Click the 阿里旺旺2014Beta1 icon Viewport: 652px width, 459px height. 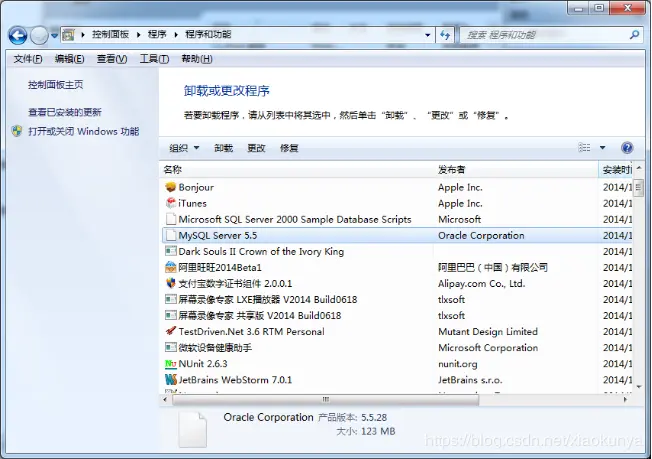pyautogui.click(x=170, y=267)
